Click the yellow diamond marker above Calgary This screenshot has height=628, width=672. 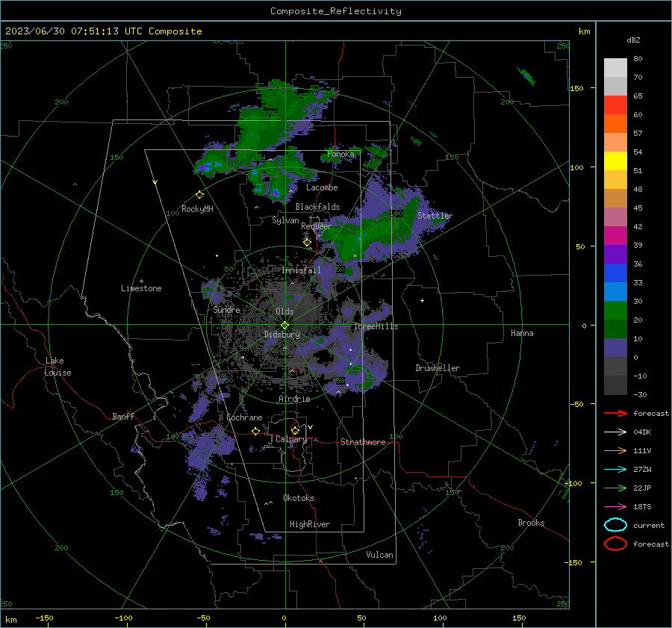click(x=295, y=430)
